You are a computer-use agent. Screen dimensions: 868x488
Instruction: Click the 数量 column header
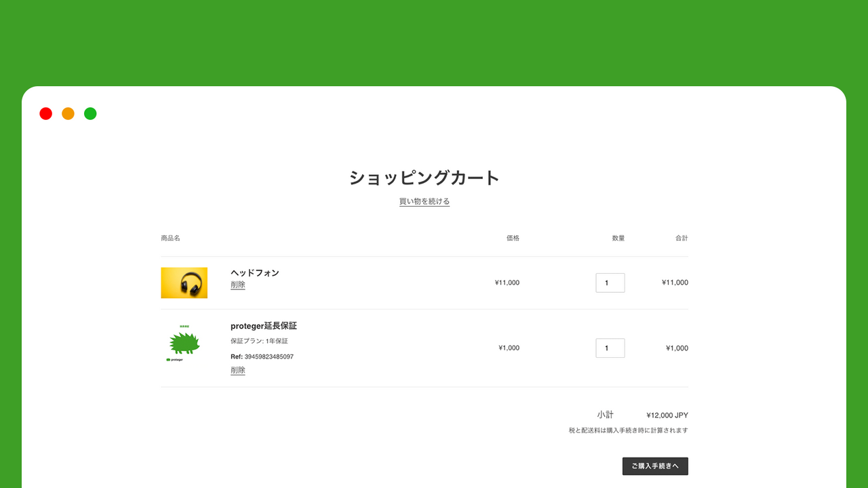pyautogui.click(x=617, y=238)
